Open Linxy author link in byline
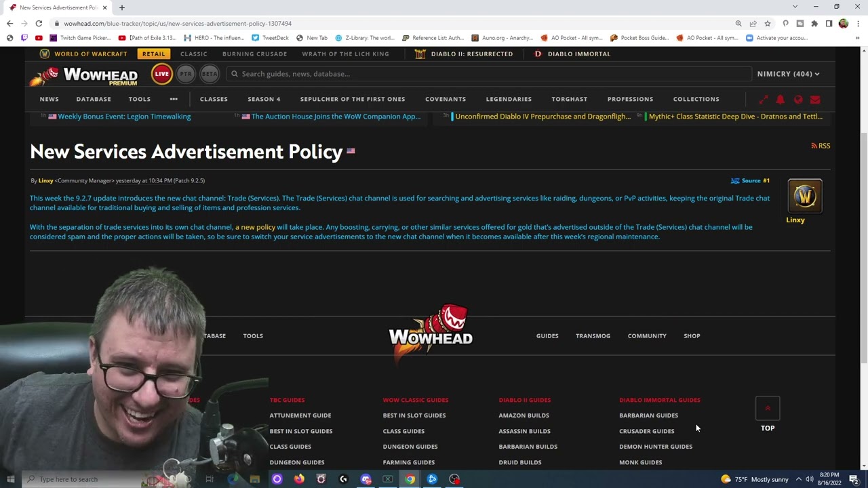 [45, 181]
